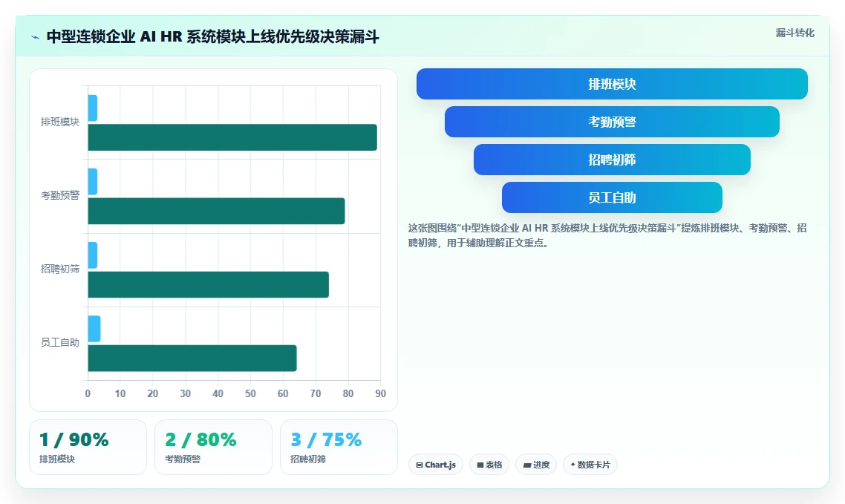Open the 3 / 75% 招聘初筛 stat card
Image resolution: width=845 pixels, height=504 pixels.
coord(339,448)
